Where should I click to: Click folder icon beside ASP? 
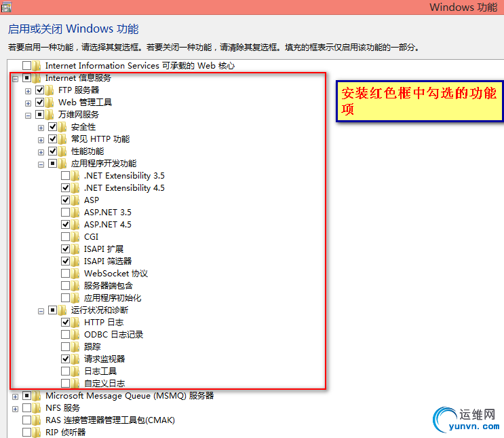coord(75,200)
